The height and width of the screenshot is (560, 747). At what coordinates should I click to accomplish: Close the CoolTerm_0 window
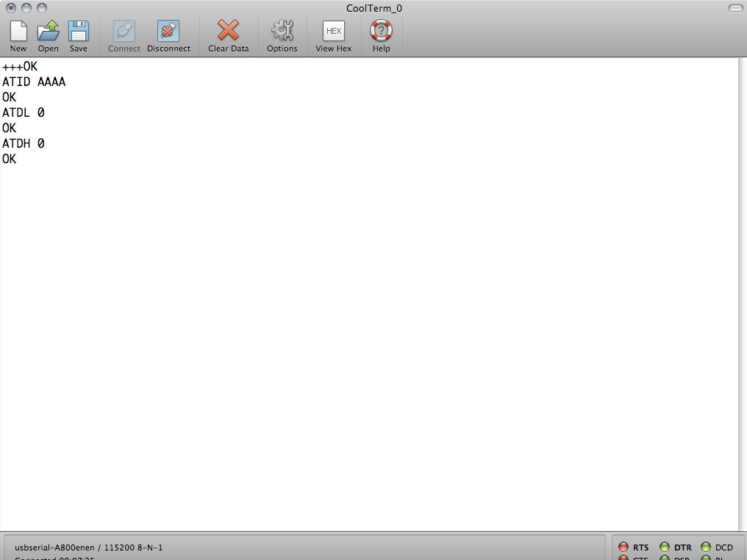[x=12, y=8]
